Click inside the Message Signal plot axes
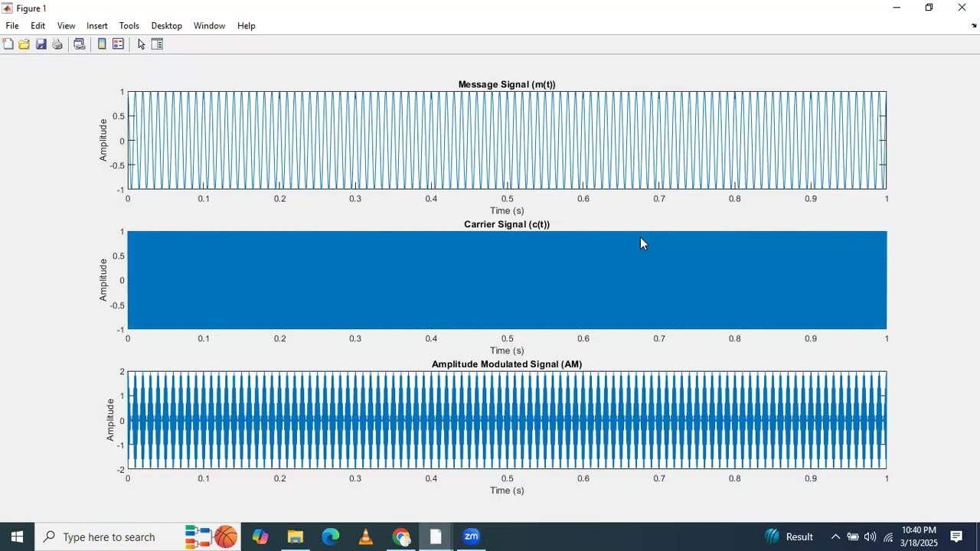Image resolution: width=980 pixels, height=551 pixels. tap(507, 141)
